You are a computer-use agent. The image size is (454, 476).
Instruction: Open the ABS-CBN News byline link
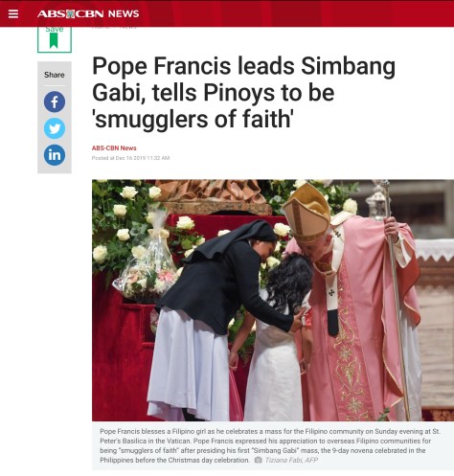(x=114, y=148)
